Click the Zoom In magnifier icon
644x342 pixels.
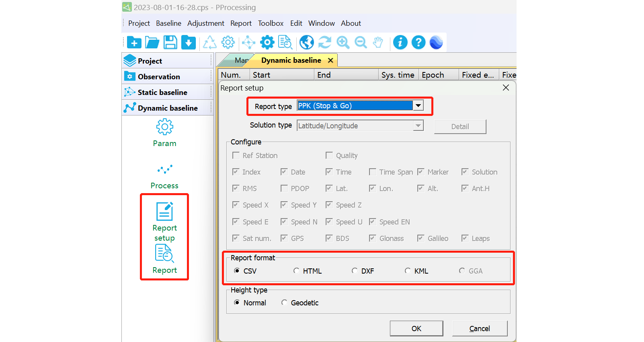click(x=343, y=42)
